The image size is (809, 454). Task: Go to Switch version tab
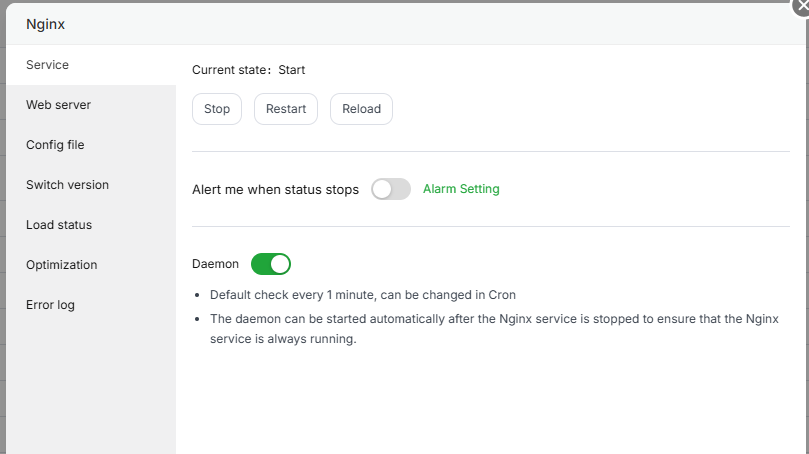click(91, 185)
